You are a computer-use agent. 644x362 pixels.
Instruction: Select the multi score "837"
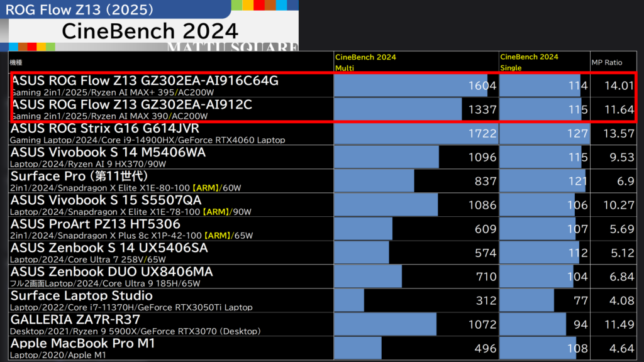click(486, 181)
